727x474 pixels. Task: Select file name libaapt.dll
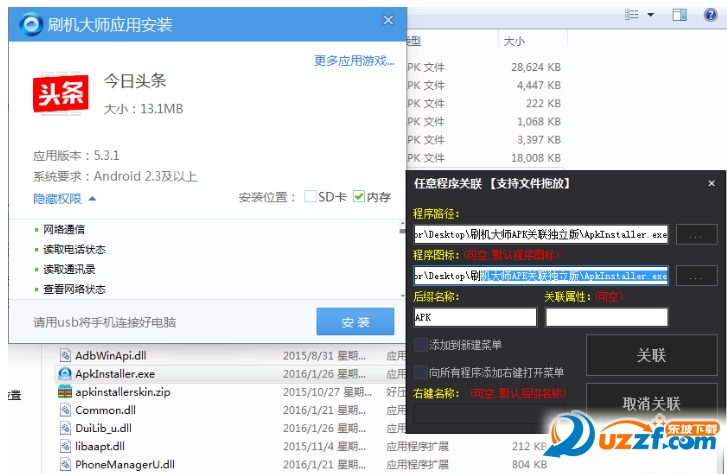pos(100,446)
